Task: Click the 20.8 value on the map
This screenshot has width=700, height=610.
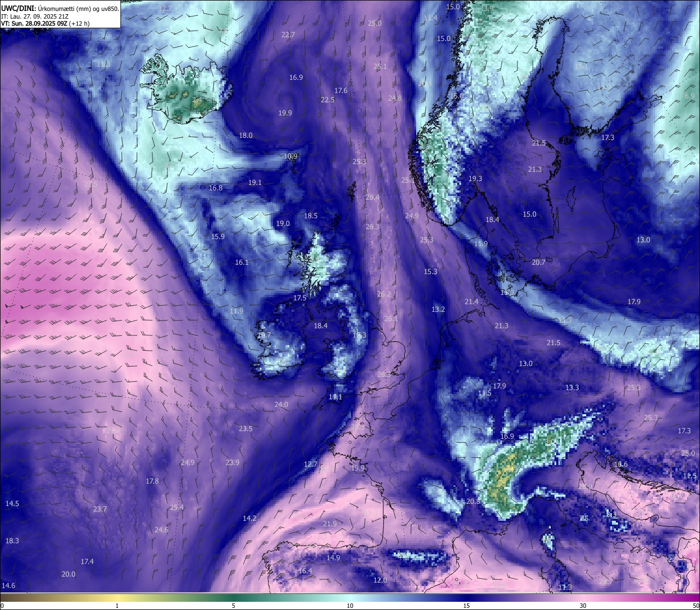Action: [x=473, y=502]
